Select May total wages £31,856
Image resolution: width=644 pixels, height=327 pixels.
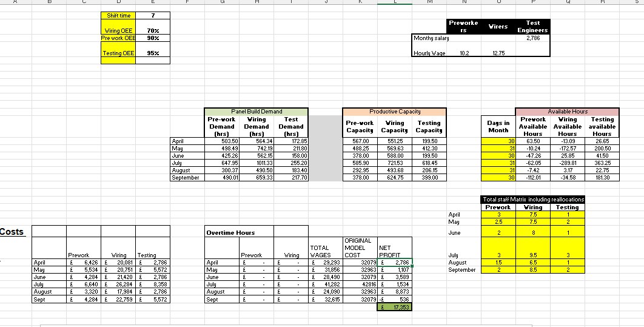pos(325,270)
